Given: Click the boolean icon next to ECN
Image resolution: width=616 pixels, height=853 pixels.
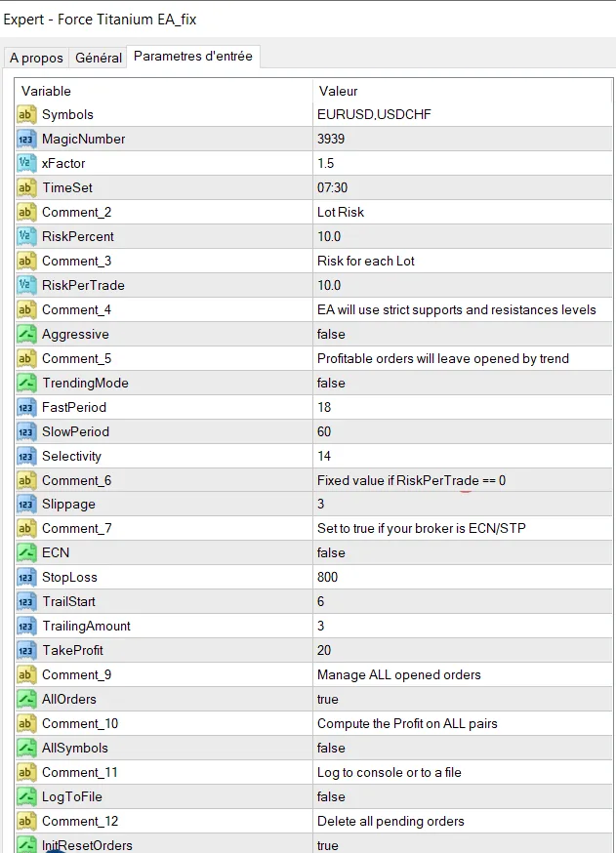Looking at the screenshot, I should pos(26,553).
